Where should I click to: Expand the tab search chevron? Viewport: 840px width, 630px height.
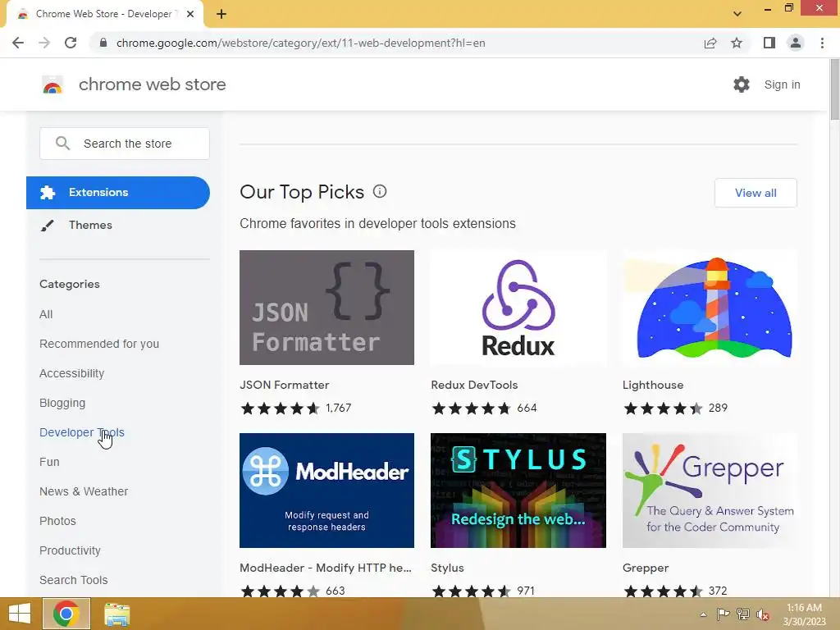(737, 14)
